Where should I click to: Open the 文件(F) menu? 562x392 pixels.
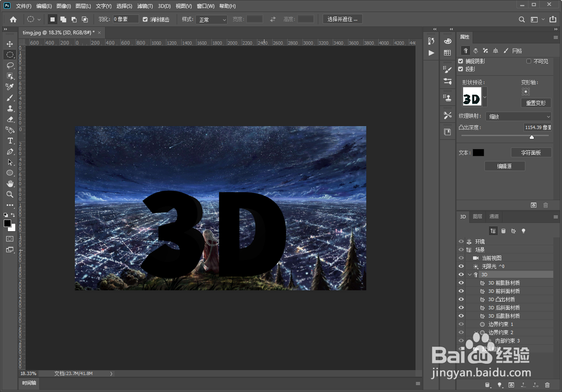[24, 6]
